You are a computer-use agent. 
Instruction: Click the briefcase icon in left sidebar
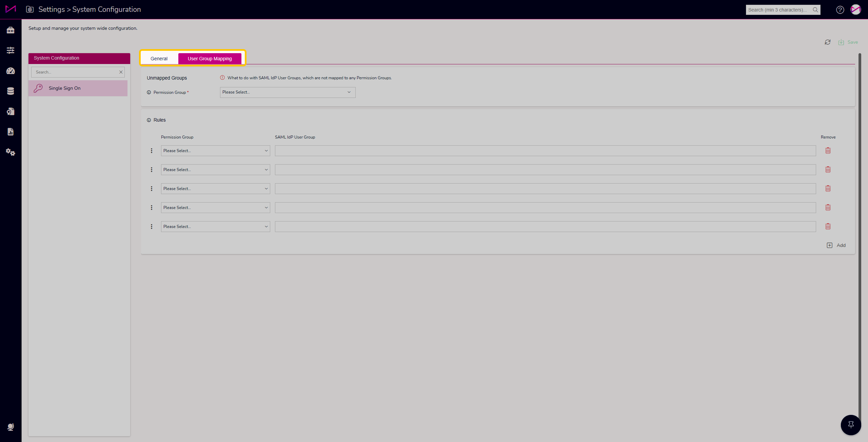click(x=11, y=30)
